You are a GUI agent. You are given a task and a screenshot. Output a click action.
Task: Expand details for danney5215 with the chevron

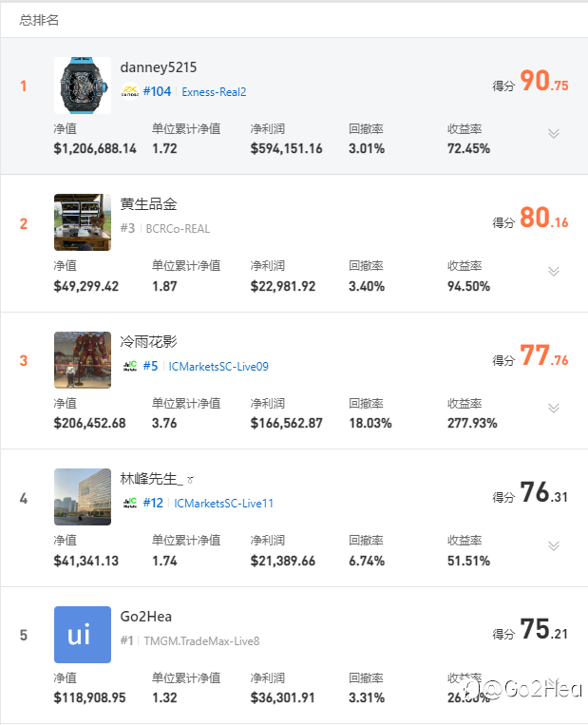coord(554,134)
